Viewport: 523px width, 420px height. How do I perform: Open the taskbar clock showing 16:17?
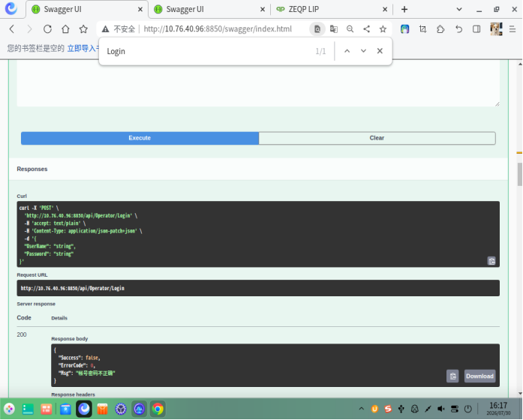coord(498,408)
